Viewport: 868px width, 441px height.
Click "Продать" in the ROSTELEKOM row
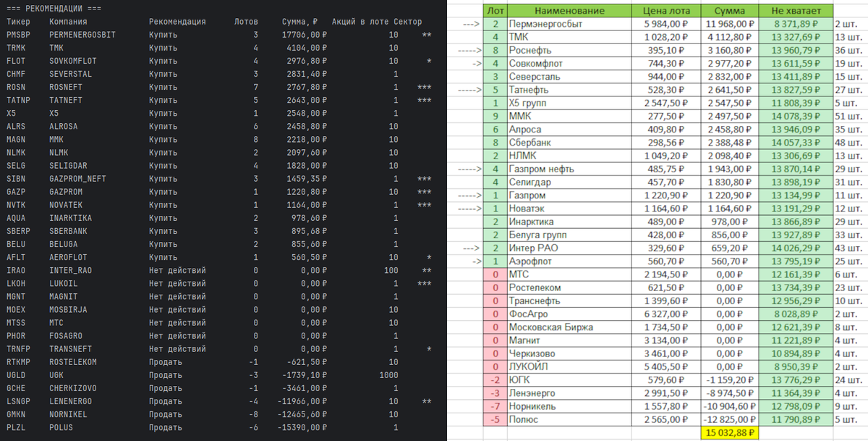pos(166,362)
